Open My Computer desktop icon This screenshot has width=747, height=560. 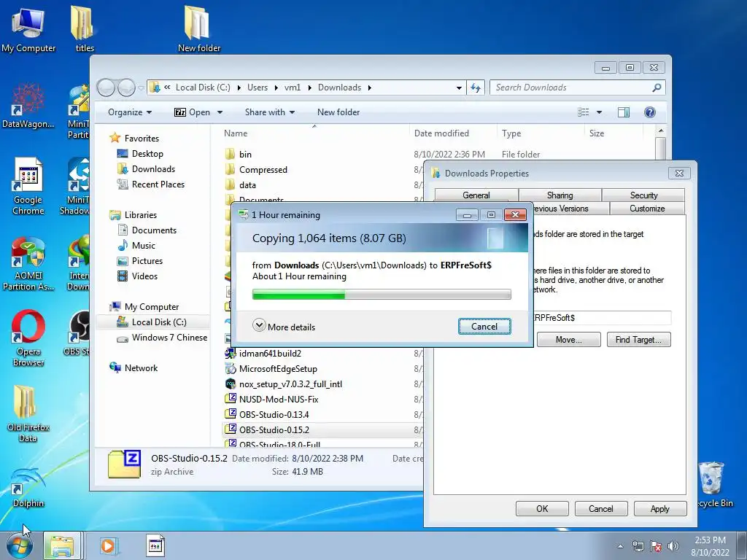pos(28,28)
